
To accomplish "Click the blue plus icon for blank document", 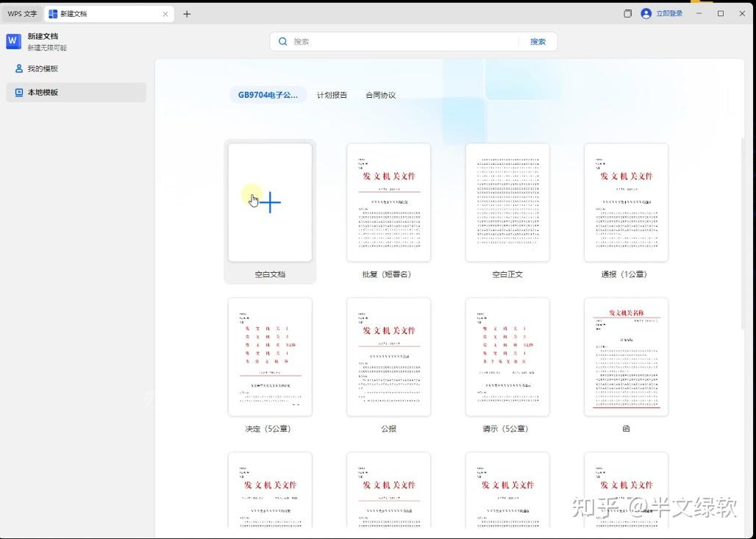I will tap(271, 202).
